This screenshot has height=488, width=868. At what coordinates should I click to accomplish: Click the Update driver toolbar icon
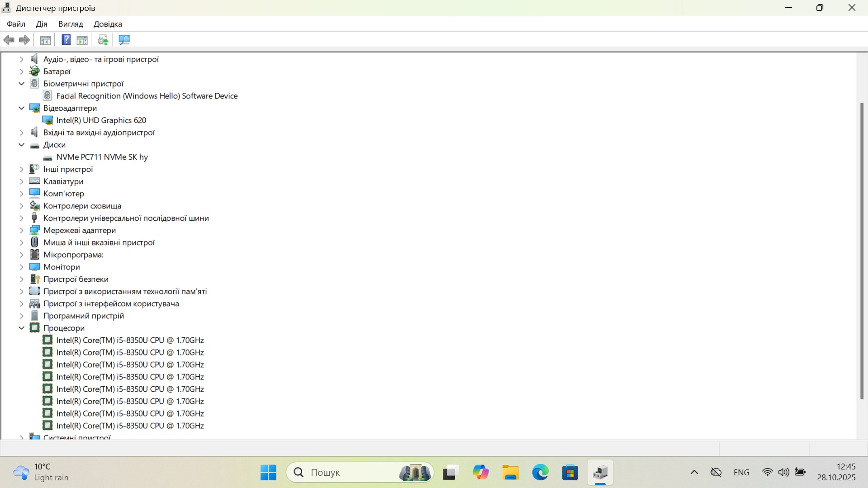coord(103,40)
